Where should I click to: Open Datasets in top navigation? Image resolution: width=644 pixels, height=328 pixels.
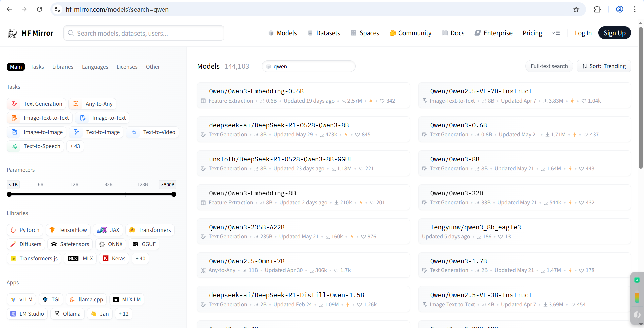[324, 33]
